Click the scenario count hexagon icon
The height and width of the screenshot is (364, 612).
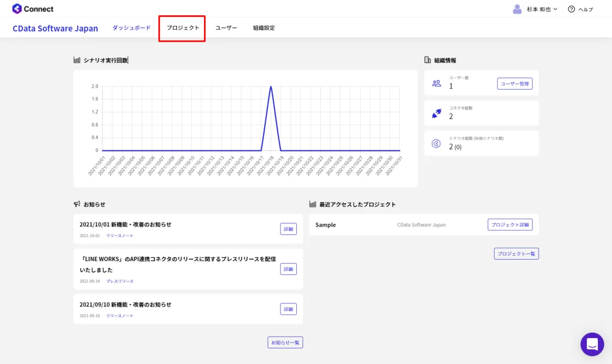pyautogui.click(x=436, y=144)
